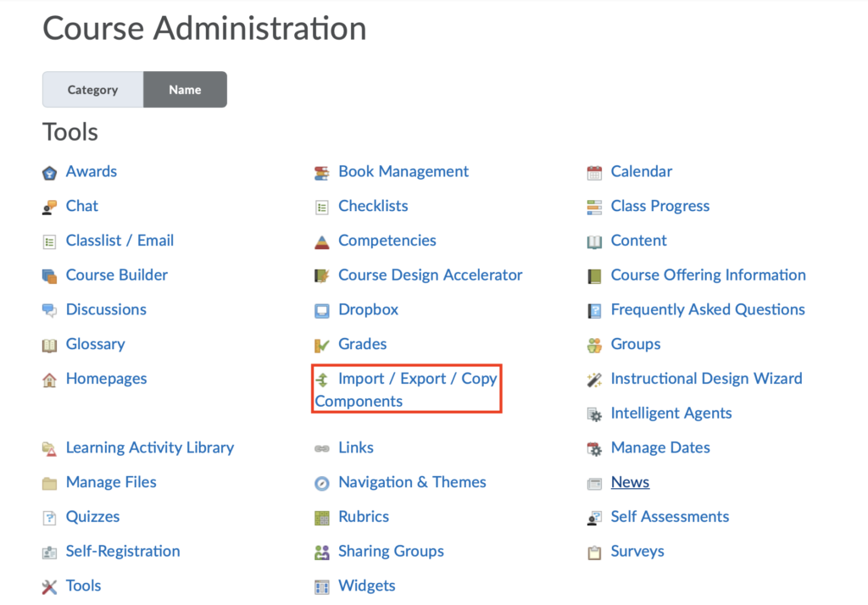This screenshot has height=605, width=868.
Task: Open the Awards link
Action: [x=92, y=171]
